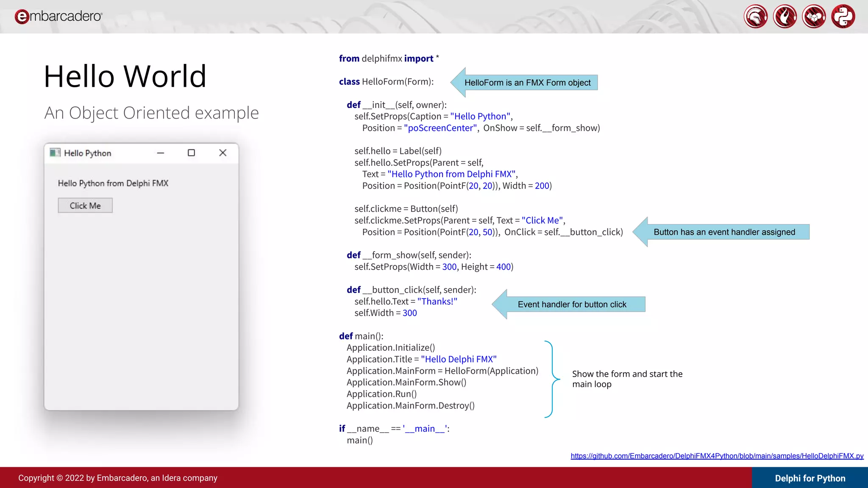The width and height of the screenshot is (868, 488).
Task: Close the Hello Python window
Action: point(223,153)
